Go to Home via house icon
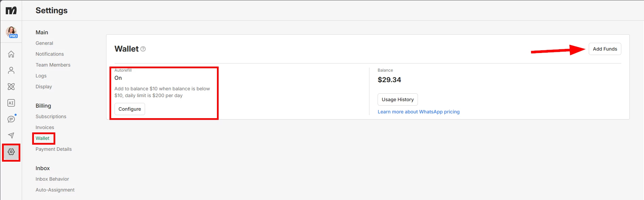 click(x=11, y=54)
